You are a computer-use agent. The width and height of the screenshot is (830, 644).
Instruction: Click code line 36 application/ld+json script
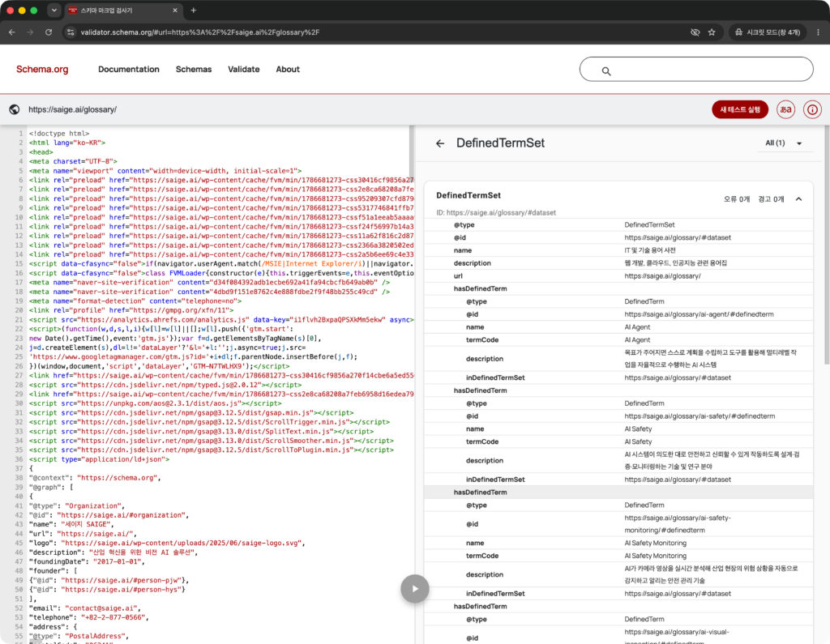click(99, 459)
